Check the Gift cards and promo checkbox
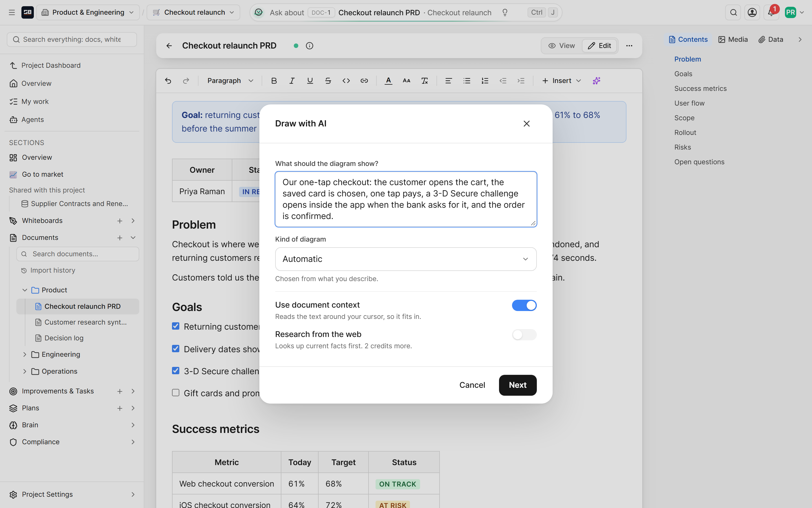This screenshot has height=508, width=812. click(175, 393)
